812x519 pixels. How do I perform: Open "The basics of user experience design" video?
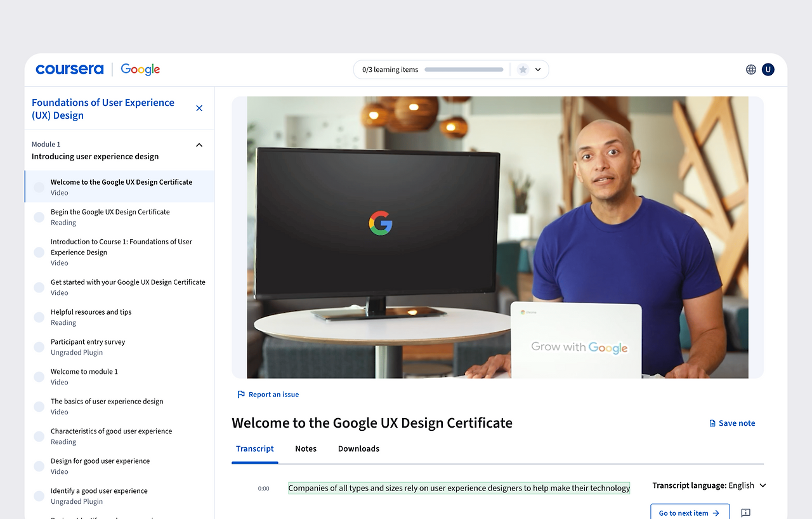point(119,406)
